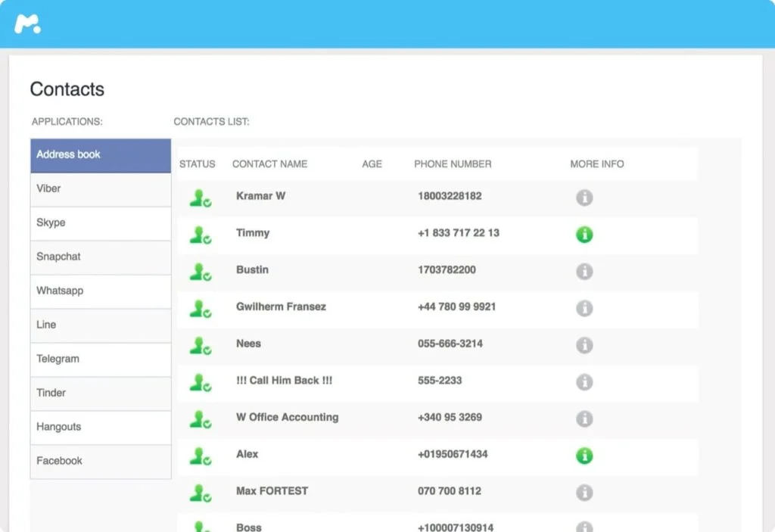The height and width of the screenshot is (532, 775).
Task: Show more info for Gwilherm Fransez
Action: 584,308
